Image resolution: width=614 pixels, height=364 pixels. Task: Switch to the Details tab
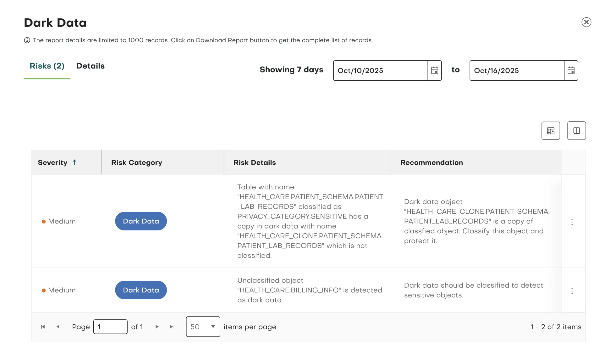[90, 66]
